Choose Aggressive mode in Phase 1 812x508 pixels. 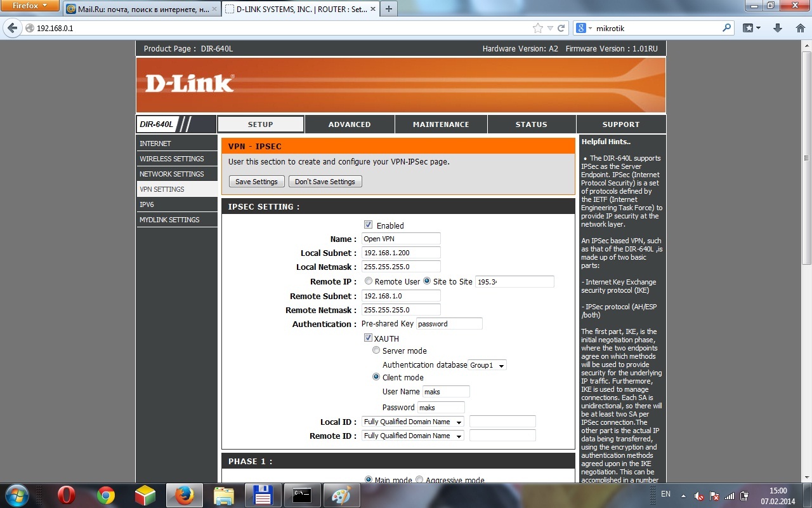[x=419, y=480]
